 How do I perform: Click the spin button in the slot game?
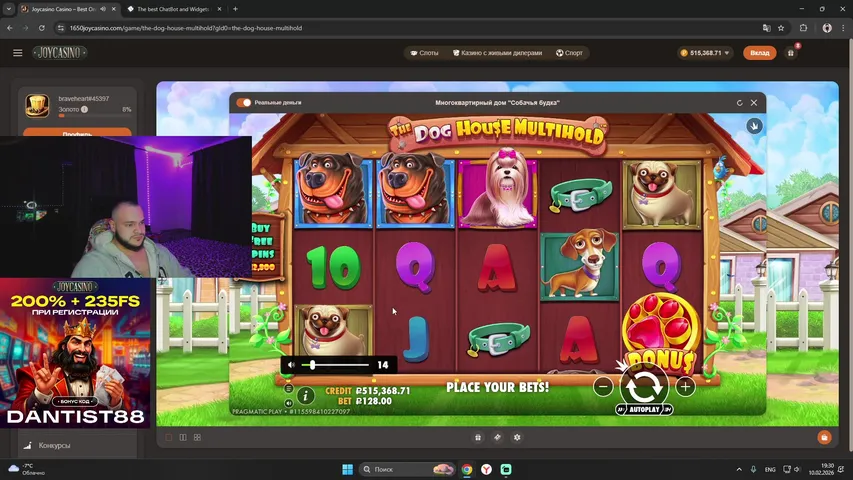[643, 386]
